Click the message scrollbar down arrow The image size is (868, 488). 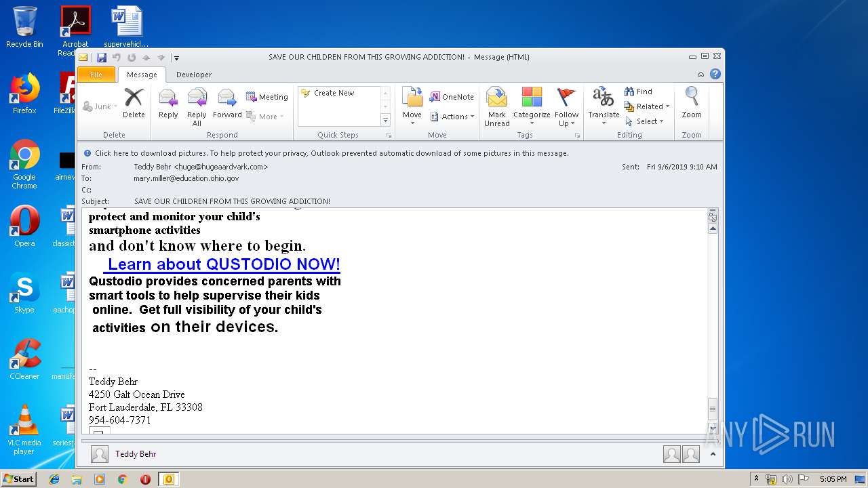point(713,428)
